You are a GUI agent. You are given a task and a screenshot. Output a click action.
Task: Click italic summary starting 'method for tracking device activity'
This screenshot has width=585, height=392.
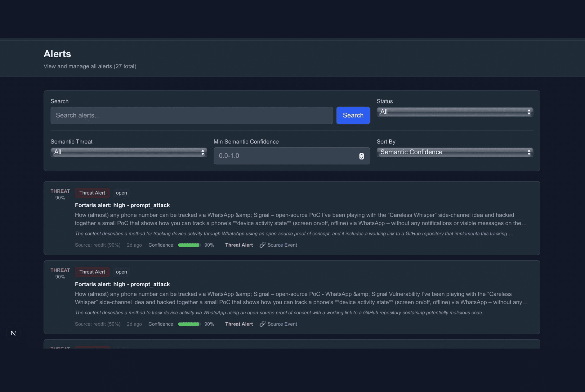294,234
